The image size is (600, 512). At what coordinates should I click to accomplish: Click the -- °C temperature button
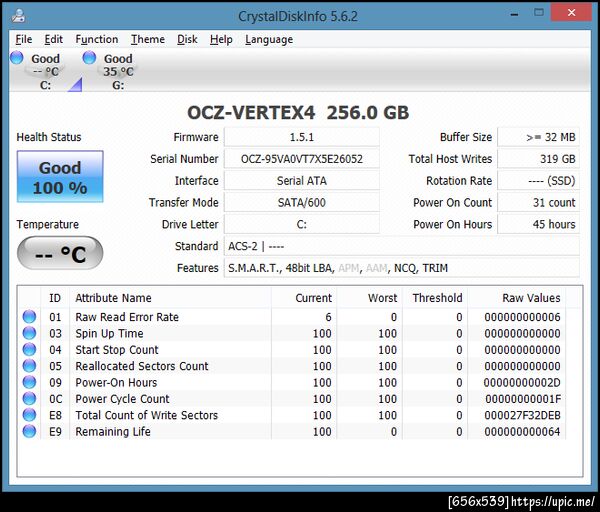tap(60, 253)
